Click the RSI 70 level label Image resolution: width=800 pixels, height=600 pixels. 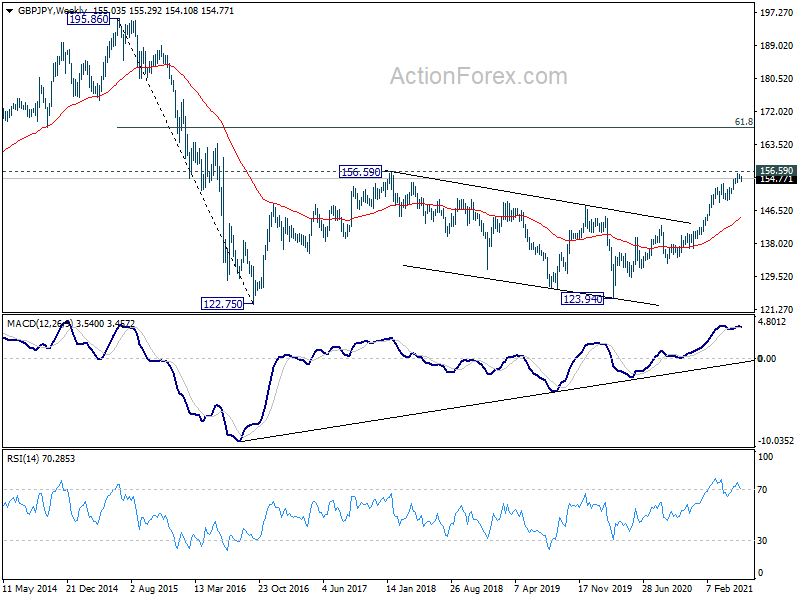[x=762, y=490]
